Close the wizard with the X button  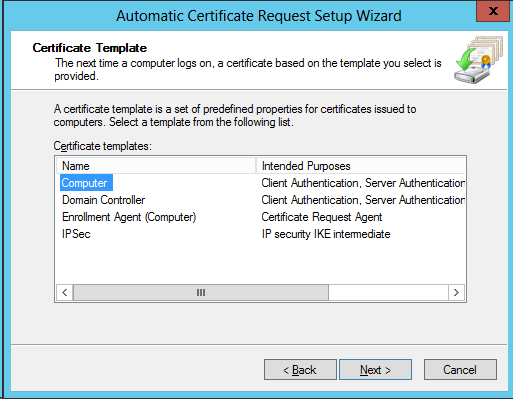493,11
